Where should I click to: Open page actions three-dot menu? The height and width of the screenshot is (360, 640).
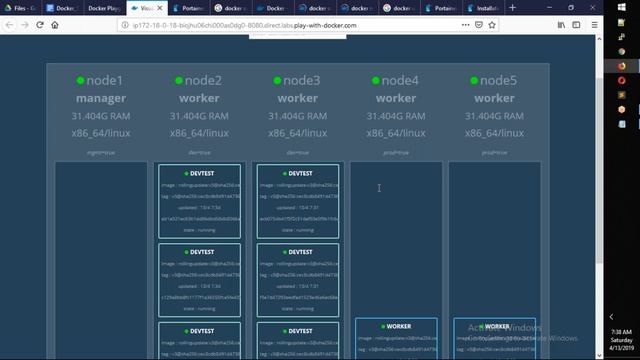tap(465, 25)
